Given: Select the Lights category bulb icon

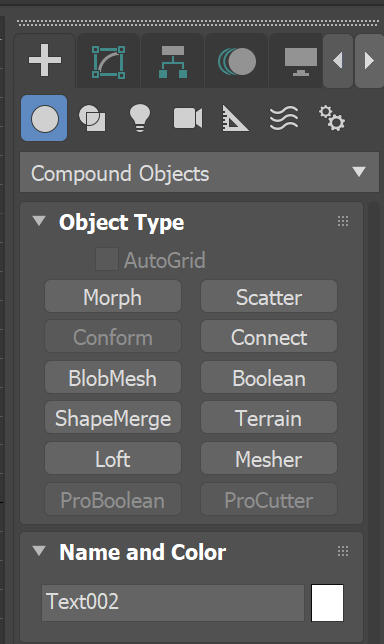Looking at the screenshot, I should coord(140,118).
